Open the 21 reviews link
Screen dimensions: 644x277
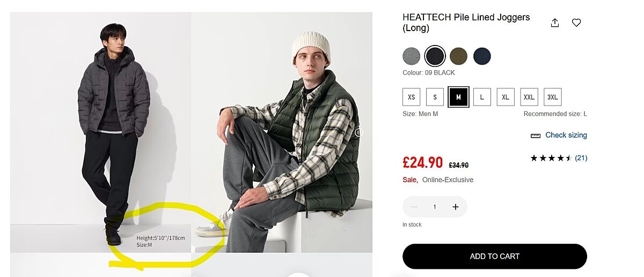[x=581, y=158]
